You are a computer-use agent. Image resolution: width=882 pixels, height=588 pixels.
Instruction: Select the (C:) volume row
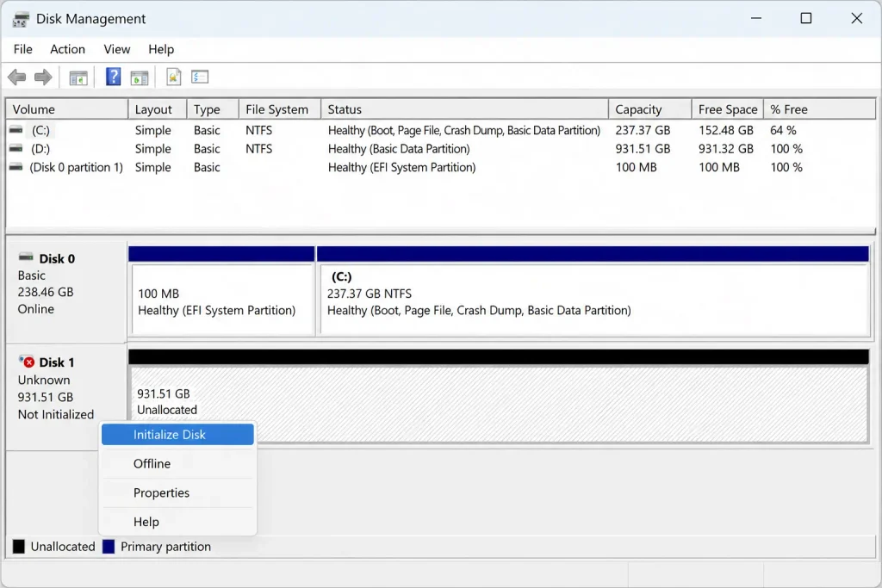(440, 130)
